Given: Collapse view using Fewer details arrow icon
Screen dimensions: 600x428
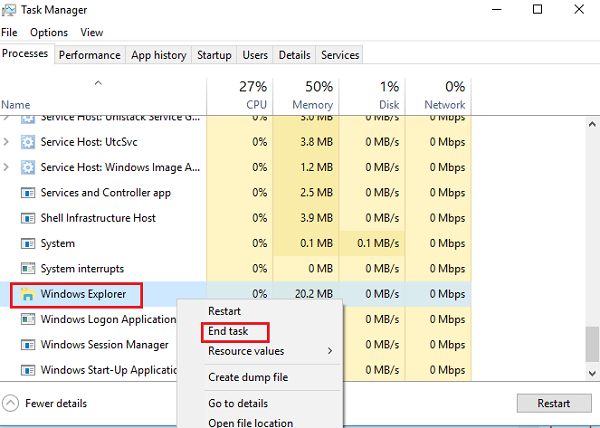Looking at the screenshot, I should tap(10, 403).
